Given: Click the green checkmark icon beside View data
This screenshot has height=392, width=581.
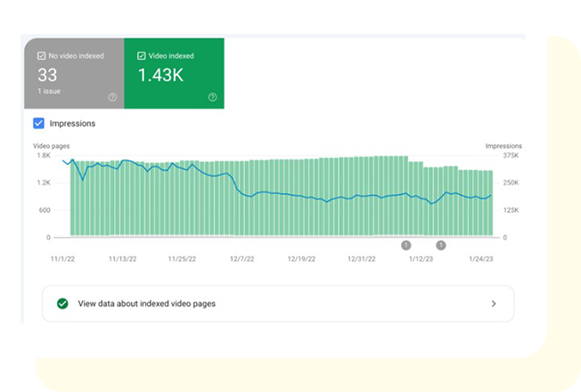Looking at the screenshot, I should coord(62,303).
